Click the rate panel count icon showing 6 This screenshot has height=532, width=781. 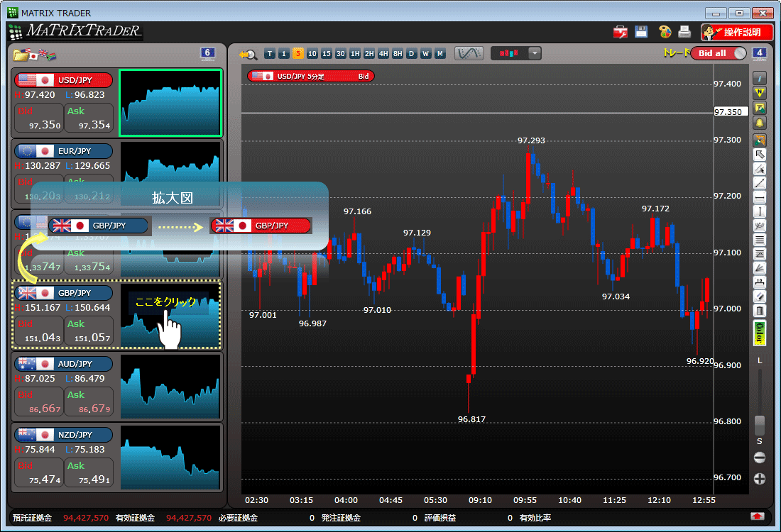tap(207, 53)
